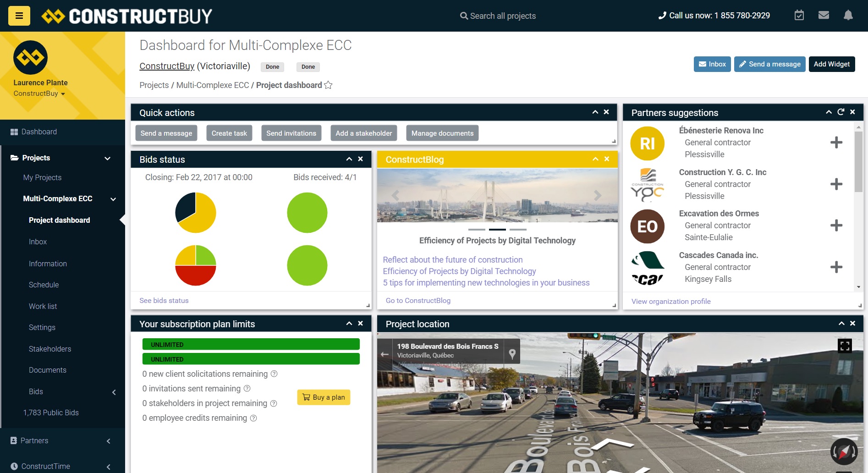Click the blue Inbox button
This screenshot has width=868, height=473.
712,64
